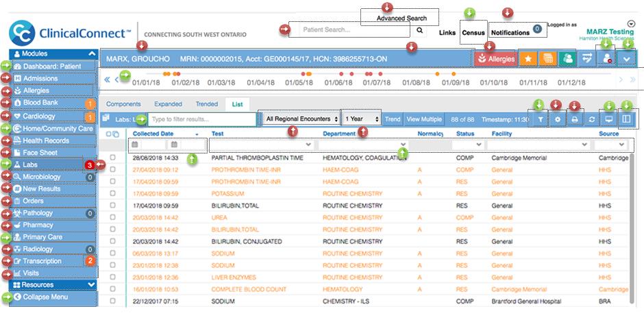The height and width of the screenshot is (322, 644).
Task: Open the orange calendar grid icon
Action: pyautogui.click(x=547, y=59)
